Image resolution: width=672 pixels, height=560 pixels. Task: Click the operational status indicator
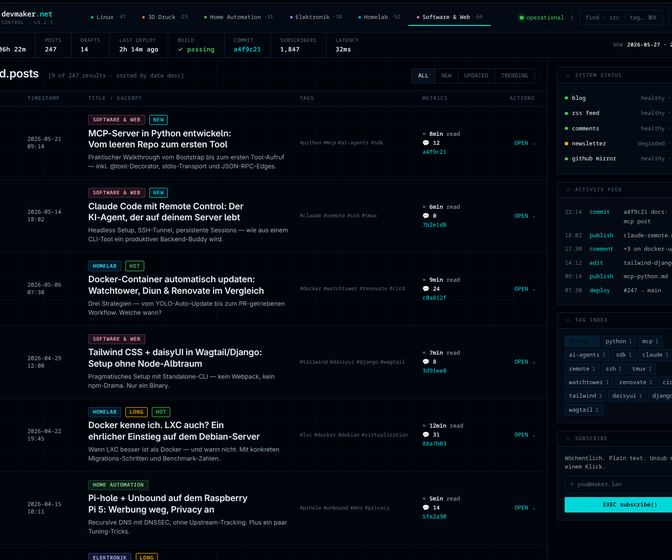tap(541, 18)
